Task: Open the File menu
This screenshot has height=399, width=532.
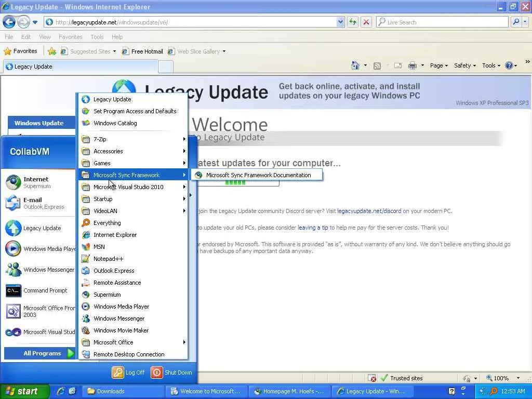Action: (9, 37)
